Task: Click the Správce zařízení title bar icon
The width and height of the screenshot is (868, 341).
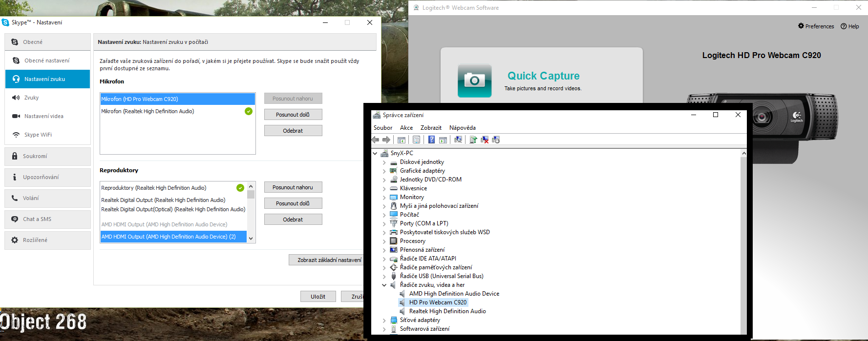Action: [377, 115]
